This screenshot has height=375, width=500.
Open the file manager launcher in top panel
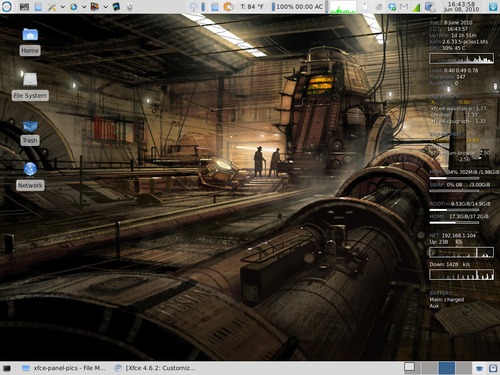38,7
